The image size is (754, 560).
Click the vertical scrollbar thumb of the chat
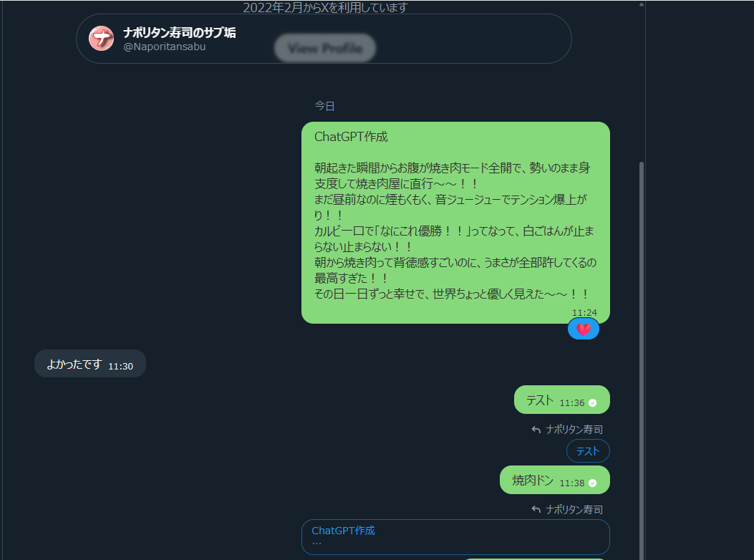(x=642, y=361)
